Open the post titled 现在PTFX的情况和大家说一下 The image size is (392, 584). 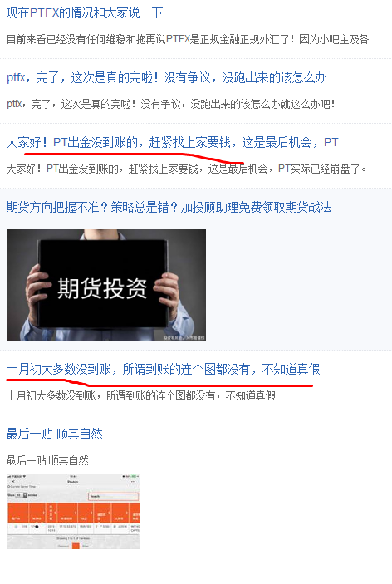point(85,13)
